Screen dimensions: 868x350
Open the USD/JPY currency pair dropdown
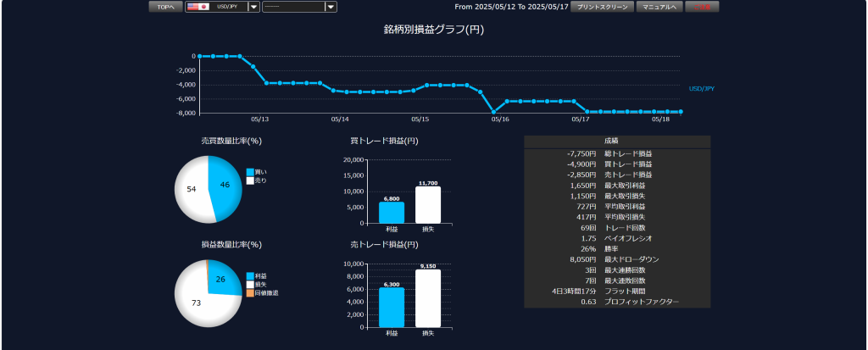click(x=253, y=7)
